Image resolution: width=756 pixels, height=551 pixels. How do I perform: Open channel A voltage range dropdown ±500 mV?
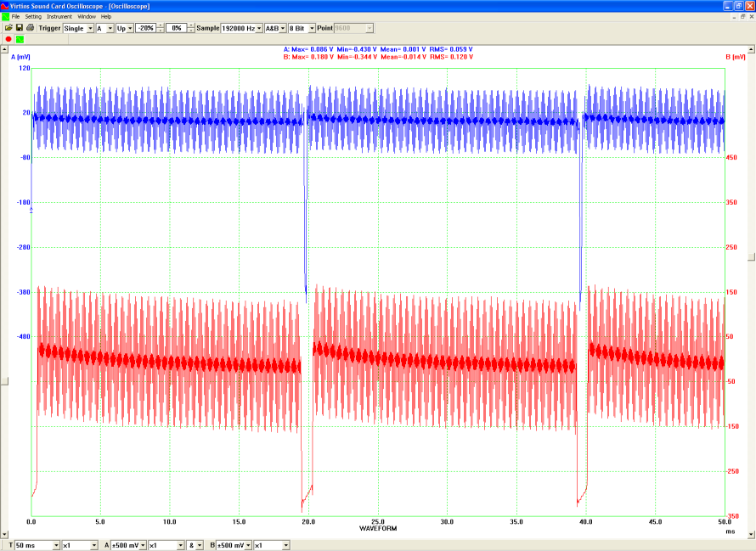click(x=143, y=545)
